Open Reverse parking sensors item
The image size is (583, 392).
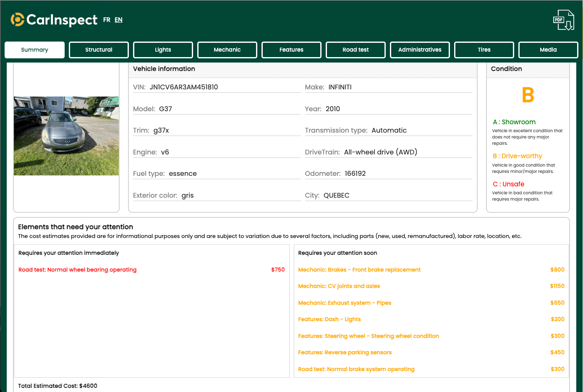click(x=431, y=353)
